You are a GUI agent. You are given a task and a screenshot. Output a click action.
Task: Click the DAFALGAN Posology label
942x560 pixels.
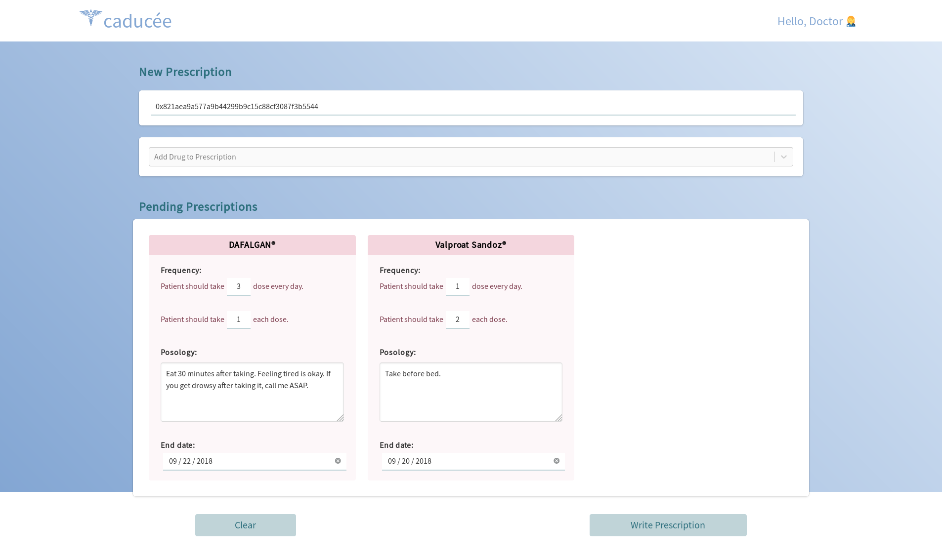pyautogui.click(x=179, y=352)
